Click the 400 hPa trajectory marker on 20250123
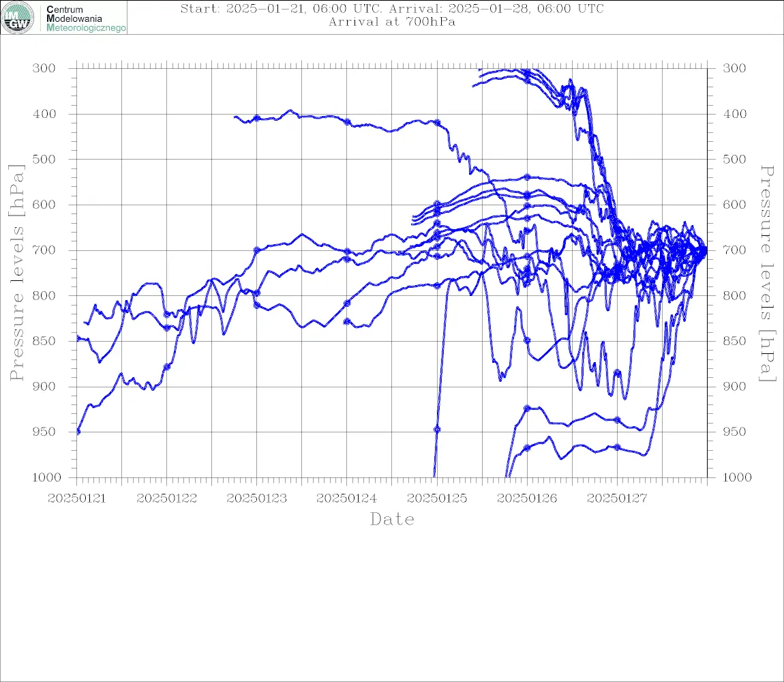 point(257,118)
